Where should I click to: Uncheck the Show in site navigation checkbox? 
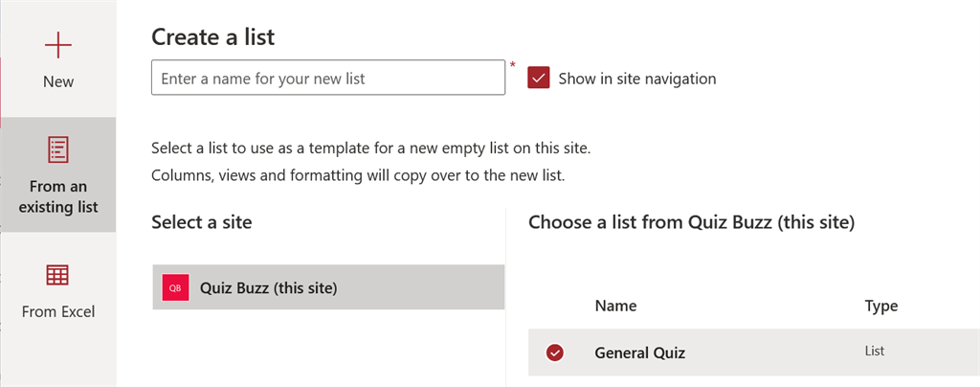click(539, 79)
